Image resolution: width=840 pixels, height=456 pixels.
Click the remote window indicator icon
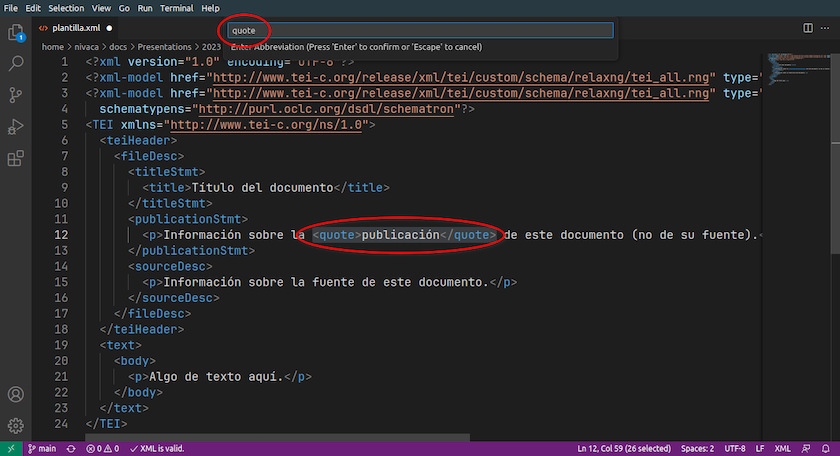[9, 448]
